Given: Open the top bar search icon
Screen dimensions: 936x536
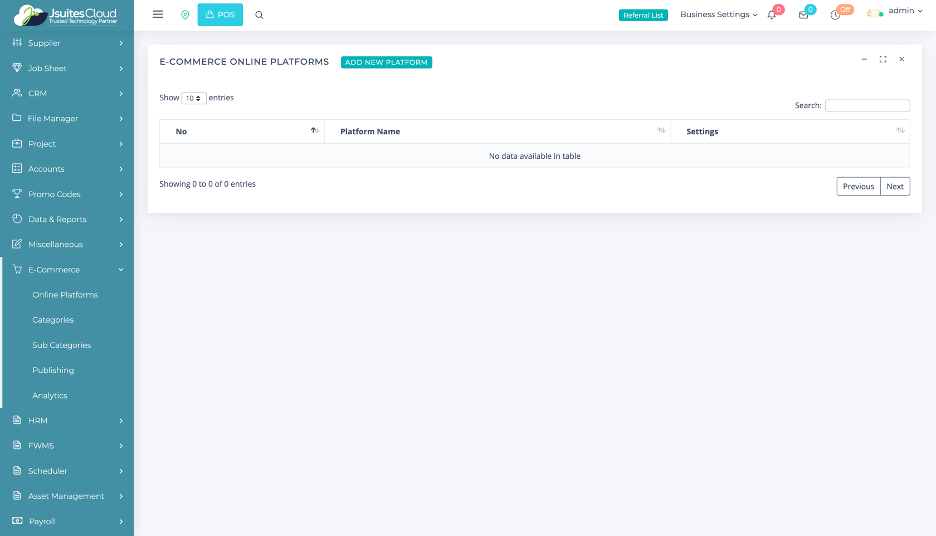Looking at the screenshot, I should pos(260,15).
